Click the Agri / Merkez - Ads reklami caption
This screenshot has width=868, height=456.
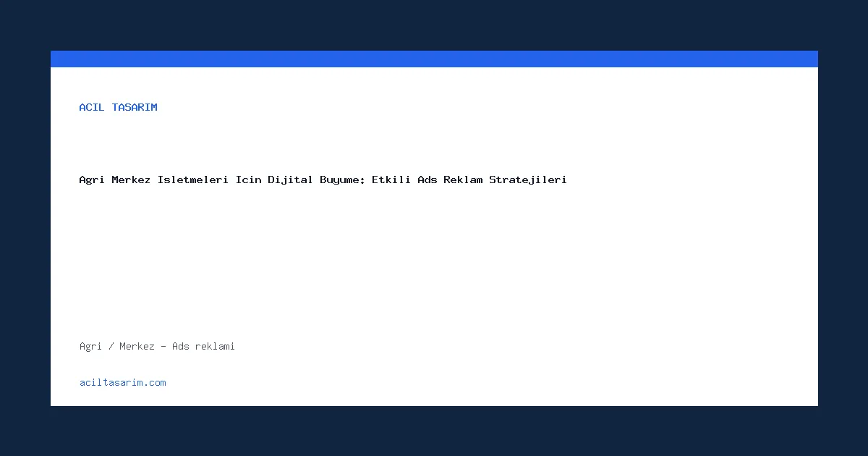tap(157, 346)
